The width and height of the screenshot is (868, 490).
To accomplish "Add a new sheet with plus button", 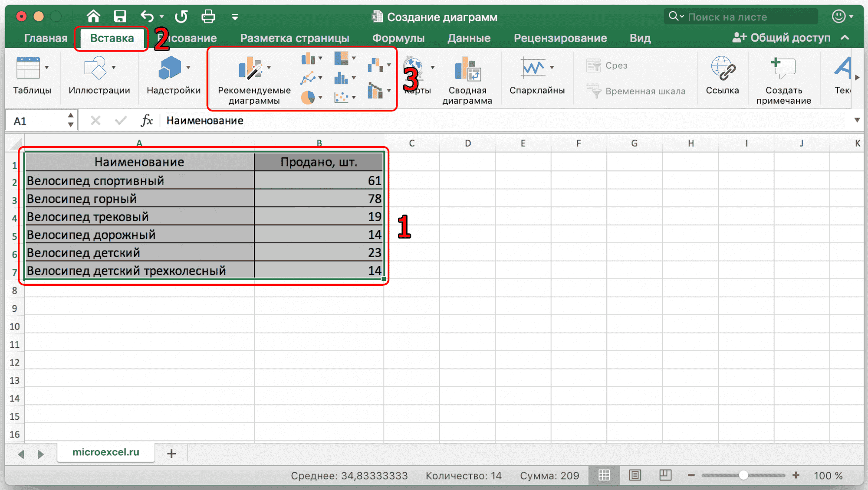I will [171, 454].
